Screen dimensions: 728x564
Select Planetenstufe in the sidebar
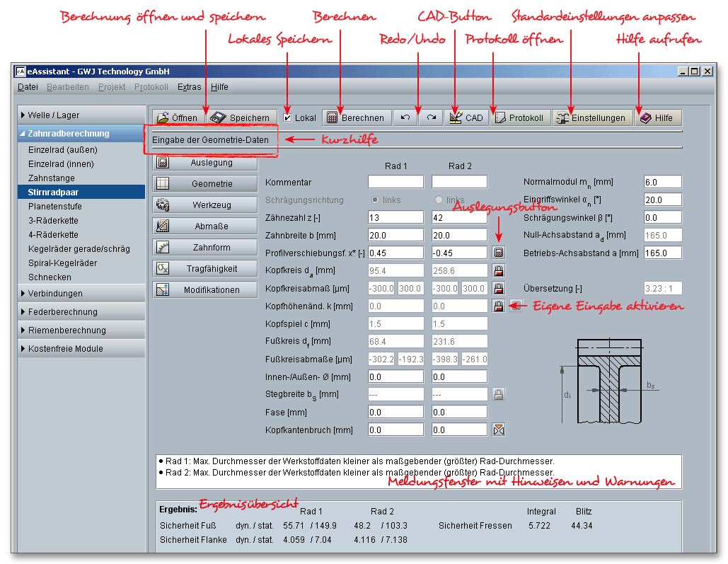click(55, 207)
